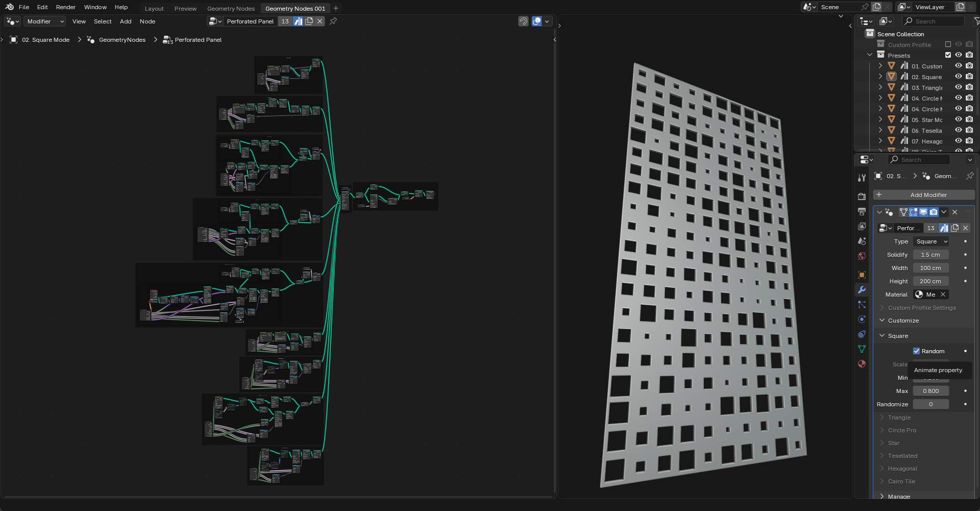Image resolution: width=980 pixels, height=511 pixels.
Task: Open the Node menu in the header
Action: (148, 21)
